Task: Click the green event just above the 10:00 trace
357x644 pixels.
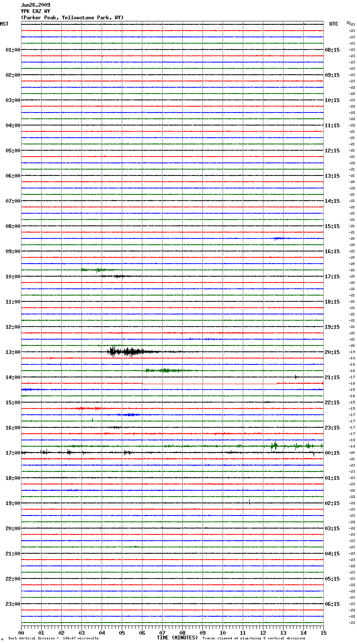Action: coord(100,270)
